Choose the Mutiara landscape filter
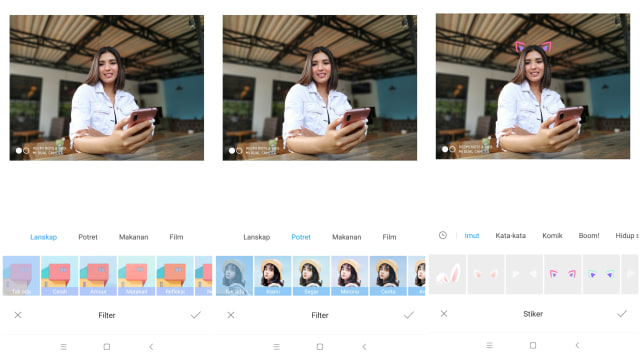Screen dimensions: 640x360 pyautogui.click(x=136, y=276)
